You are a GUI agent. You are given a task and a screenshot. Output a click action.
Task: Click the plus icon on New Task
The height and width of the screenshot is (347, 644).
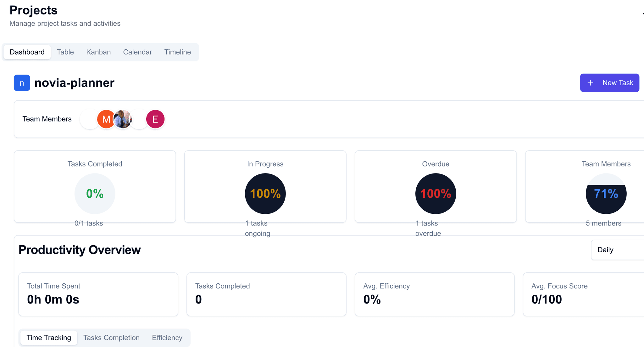click(x=590, y=83)
